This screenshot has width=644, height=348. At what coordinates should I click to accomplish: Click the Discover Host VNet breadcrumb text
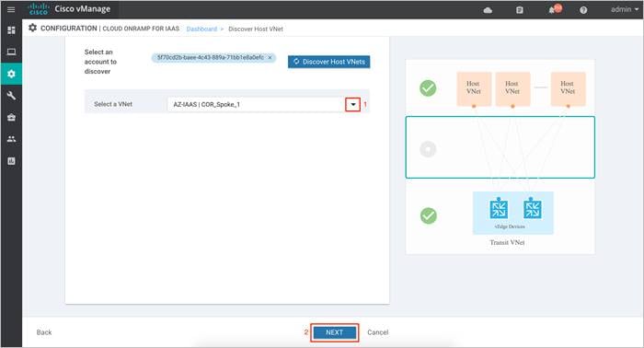[256, 29]
